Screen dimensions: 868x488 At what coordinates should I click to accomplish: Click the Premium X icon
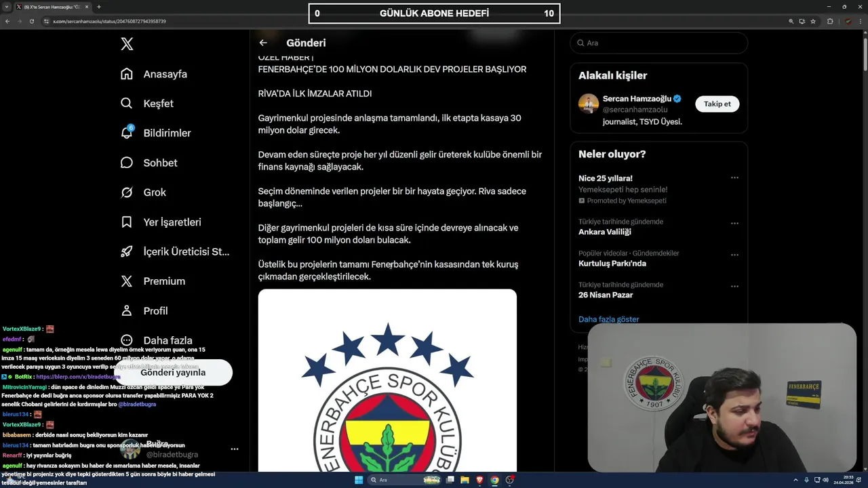click(x=127, y=281)
